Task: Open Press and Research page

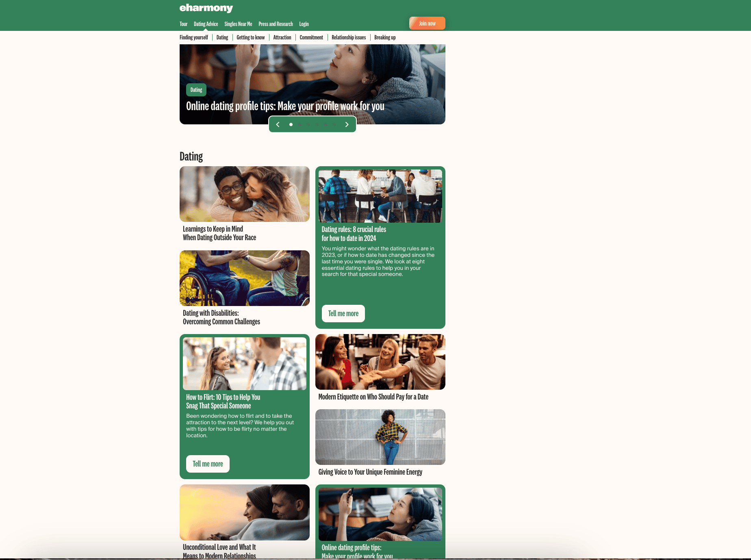Action: pos(276,24)
